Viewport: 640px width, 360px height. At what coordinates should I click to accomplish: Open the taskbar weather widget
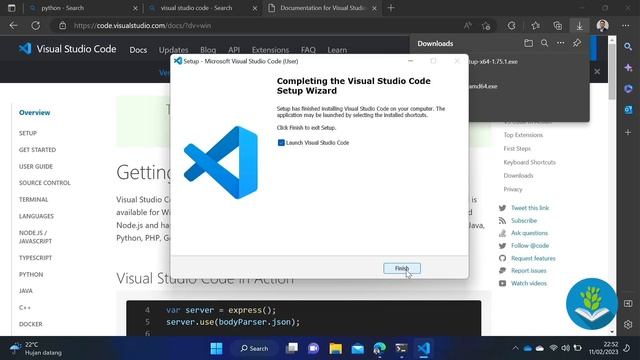point(36,349)
